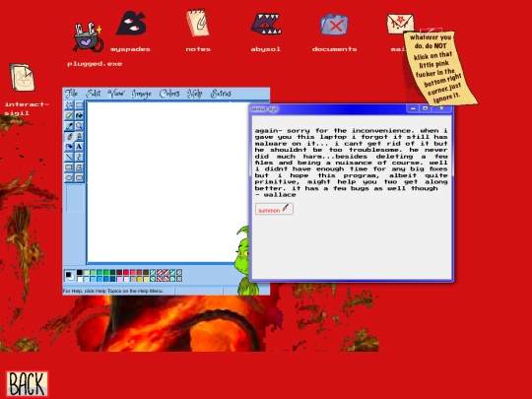532x399 pixels.
Task: Open the Image menu in paint
Action: [x=142, y=94]
